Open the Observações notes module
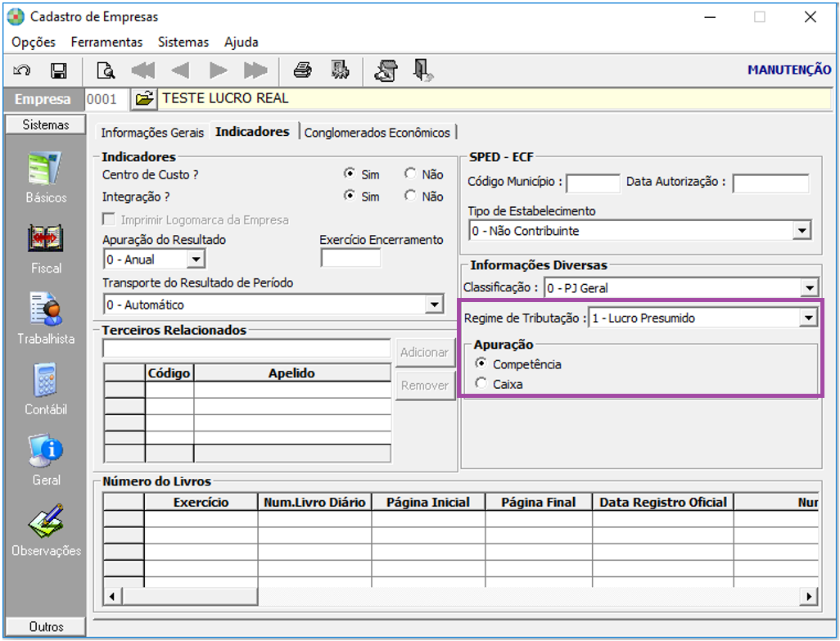Image resolution: width=840 pixels, height=641 pixels. point(46,530)
